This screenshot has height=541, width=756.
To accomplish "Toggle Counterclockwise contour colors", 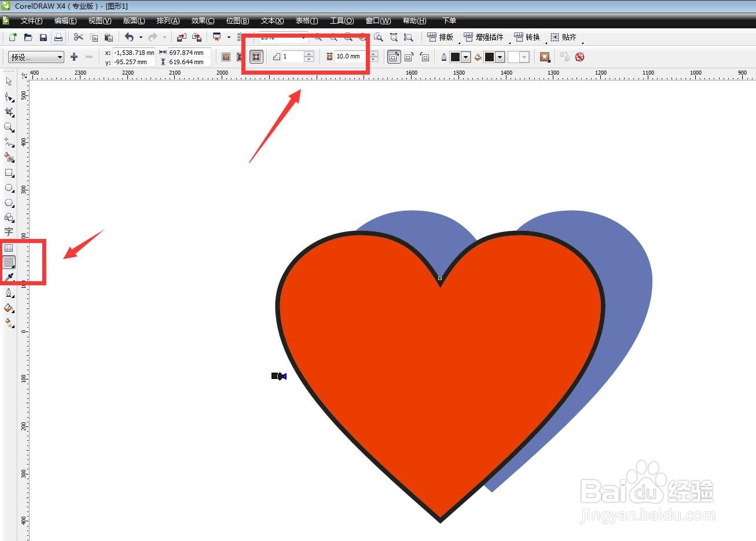I will coord(424,57).
